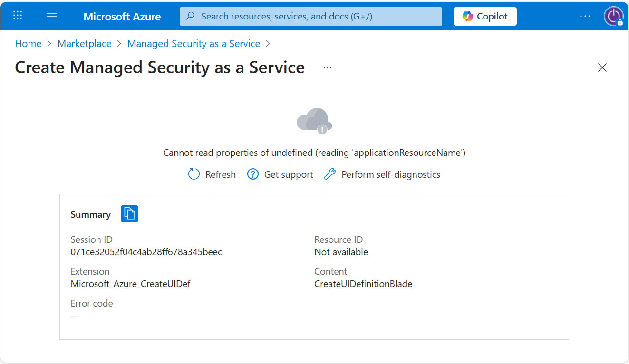This screenshot has width=629, height=364.
Task: Click the cloud error warning icon
Action: click(x=314, y=120)
